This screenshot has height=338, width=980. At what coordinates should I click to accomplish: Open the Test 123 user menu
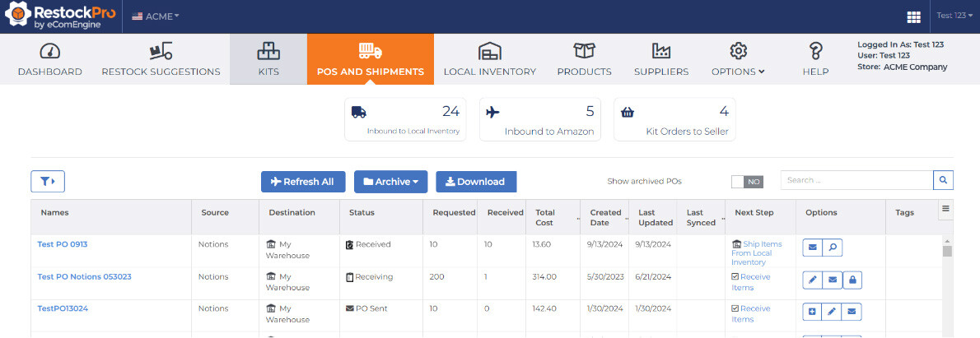tap(954, 16)
